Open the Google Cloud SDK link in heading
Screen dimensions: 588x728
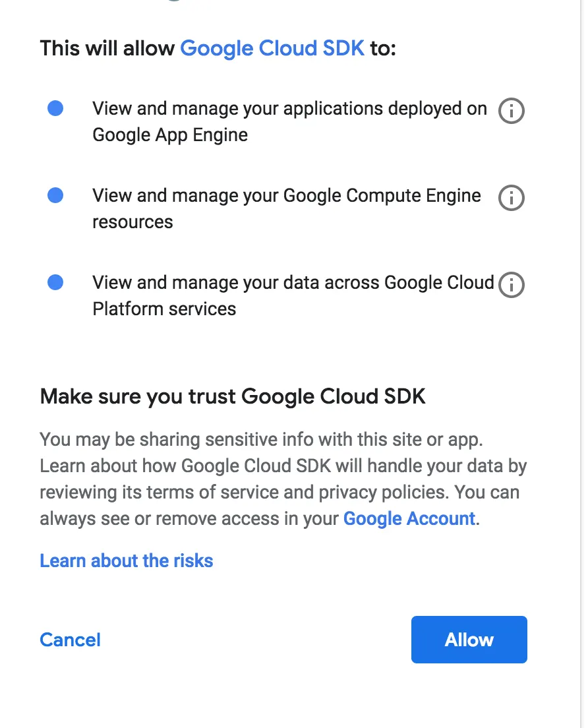pos(272,48)
